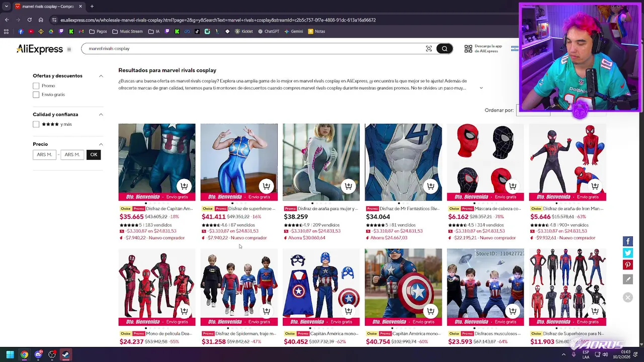Screen dimensions: 644x362
Task: Reload the page in browser toolbar
Action: [30, 20]
